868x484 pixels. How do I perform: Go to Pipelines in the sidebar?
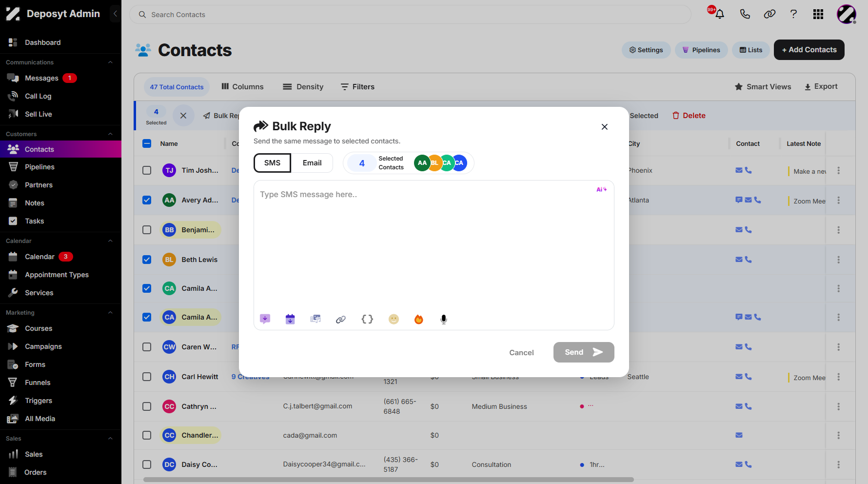(x=39, y=167)
